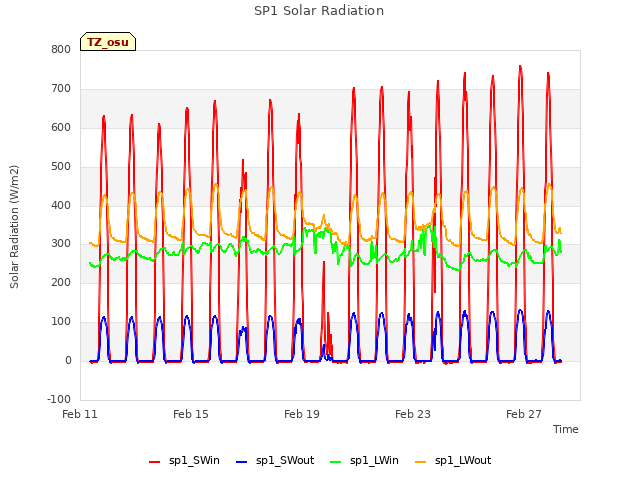640x480 pixels.
Task: Click the SP1 Solar Radiation chart title
Action: pos(319,11)
